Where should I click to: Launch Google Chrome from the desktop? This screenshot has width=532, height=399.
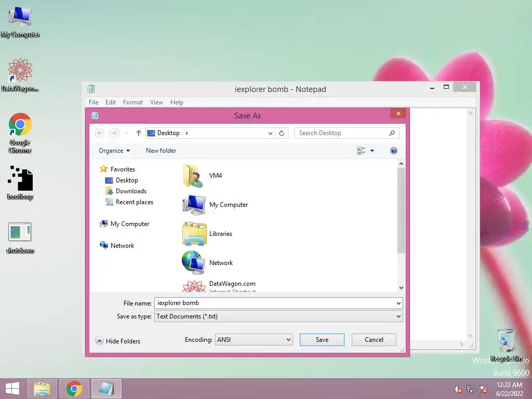20,132
